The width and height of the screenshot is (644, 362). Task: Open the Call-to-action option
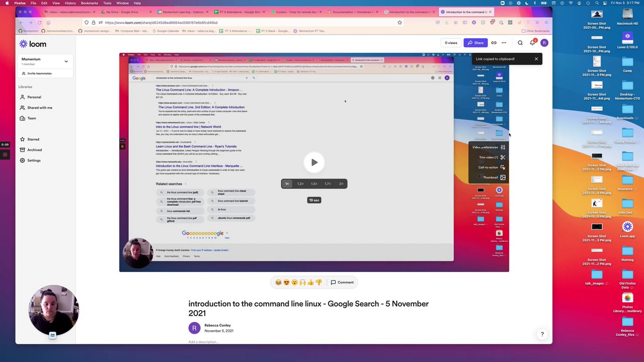point(492,167)
